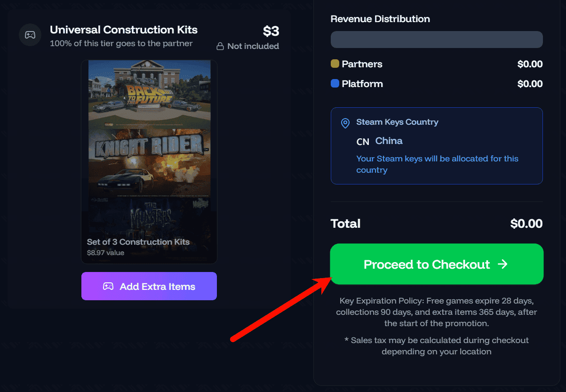
Task: Click the China country name
Action: coord(389,141)
